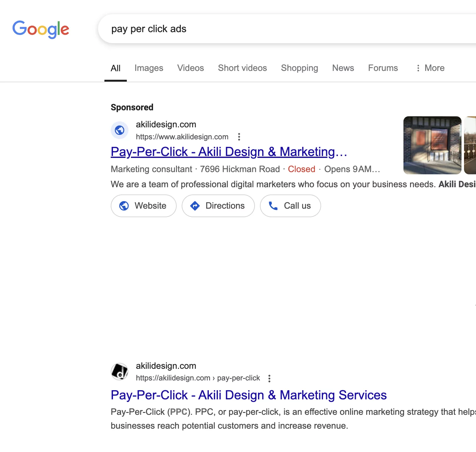Screen dimensions: 476x452
Task: Click the Akili Design logo favicon of the organic result
Action: [120, 372]
